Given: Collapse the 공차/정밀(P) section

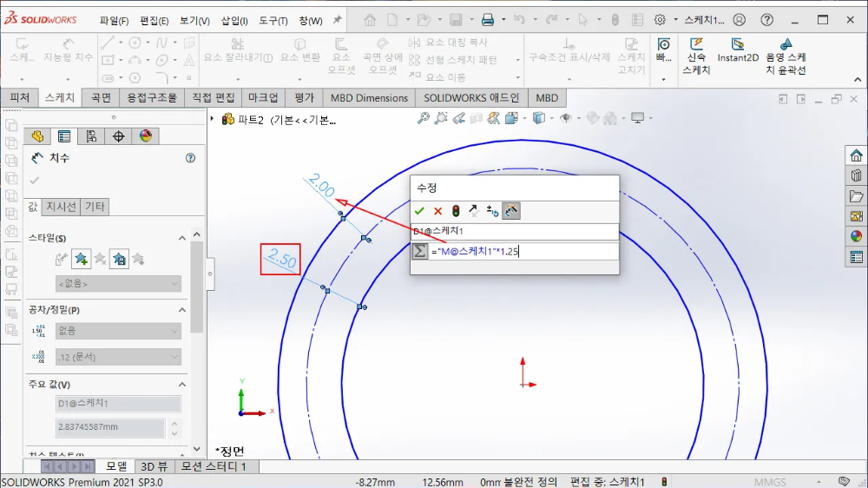Looking at the screenshot, I should (x=182, y=310).
